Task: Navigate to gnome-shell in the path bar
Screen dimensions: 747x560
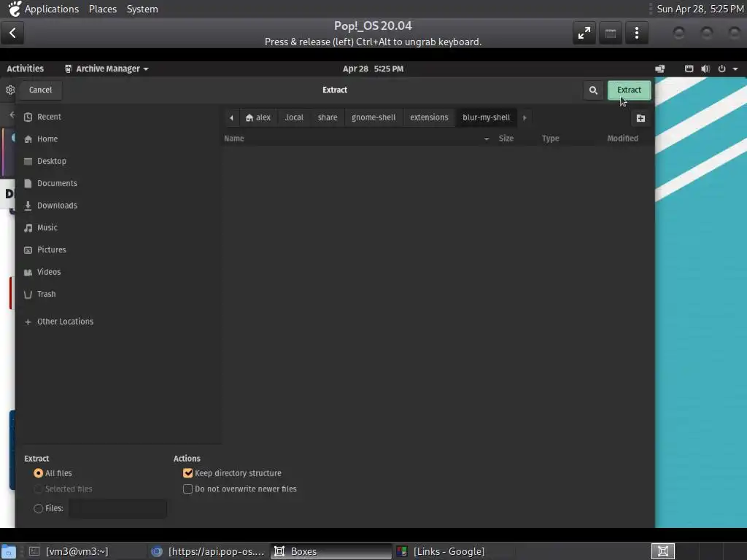Action: pyautogui.click(x=373, y=117)
